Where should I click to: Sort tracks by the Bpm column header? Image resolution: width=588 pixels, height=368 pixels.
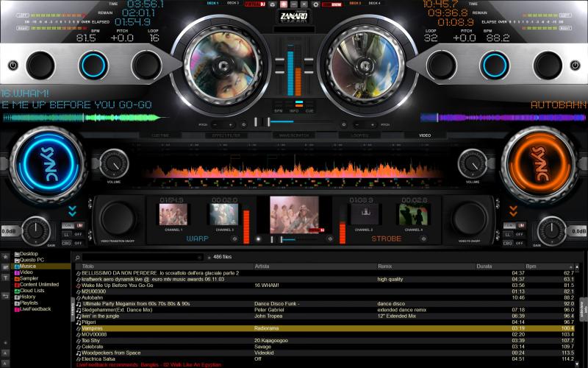coord(531,266)
